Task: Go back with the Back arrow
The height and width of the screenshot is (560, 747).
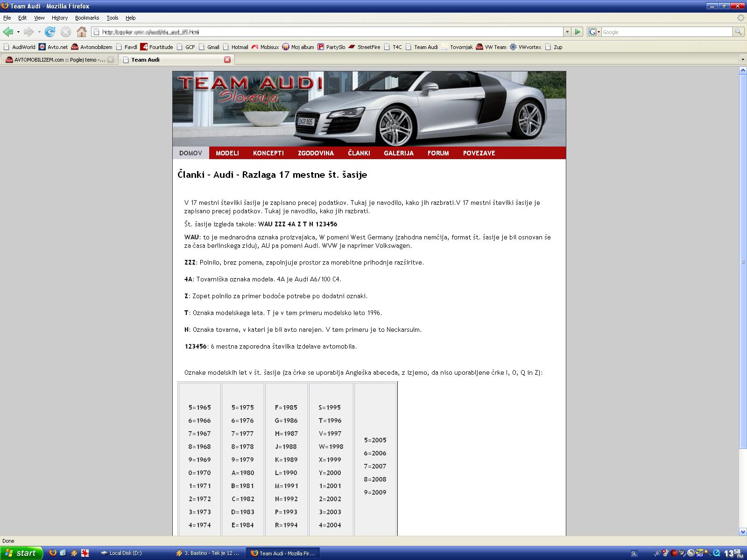Action: [x=8, y=32]
